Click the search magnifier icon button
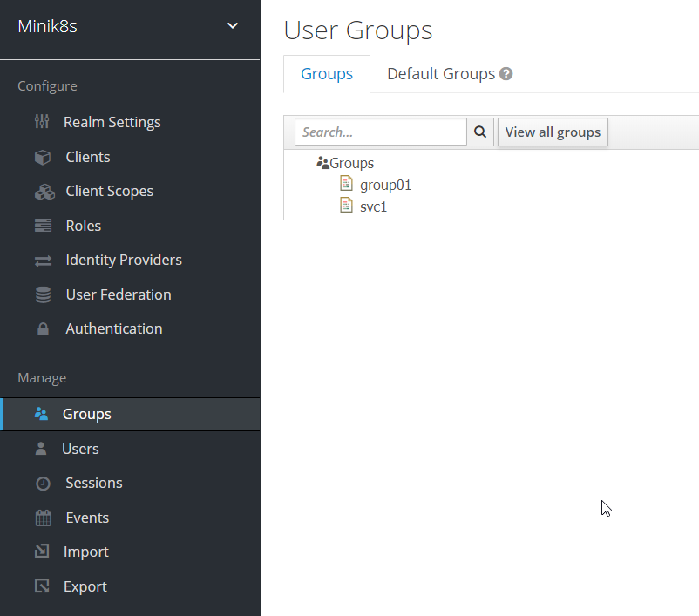This screenshot has width=699, height=616. [480, 132]
